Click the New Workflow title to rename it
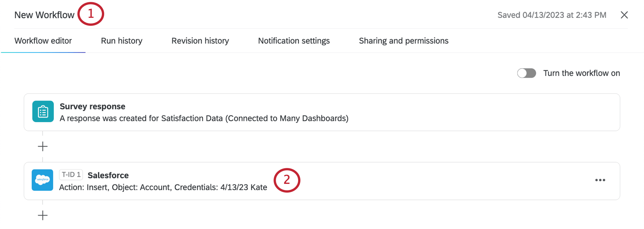 pos(44,15)
